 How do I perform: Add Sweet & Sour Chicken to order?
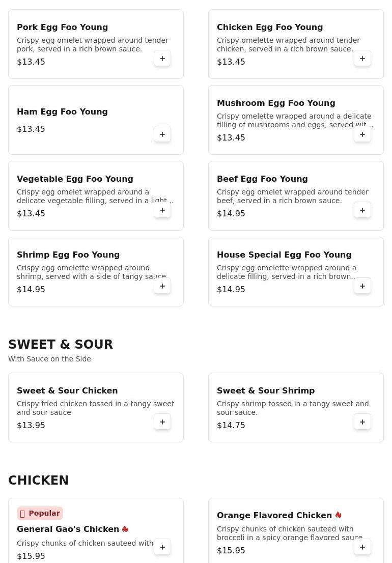162,422
